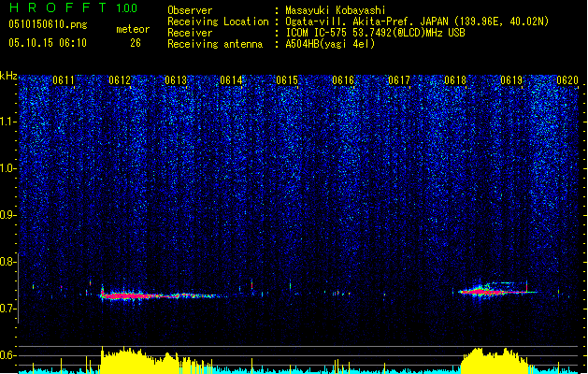
Task: Click the timestamp 05.10.15 06:10
Action: click(48, 43)
